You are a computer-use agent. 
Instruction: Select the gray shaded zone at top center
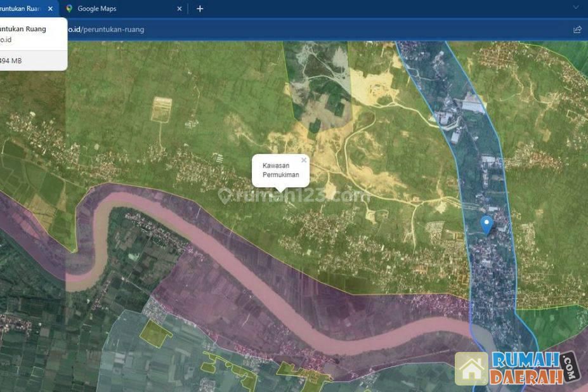(x=320, y=82)
